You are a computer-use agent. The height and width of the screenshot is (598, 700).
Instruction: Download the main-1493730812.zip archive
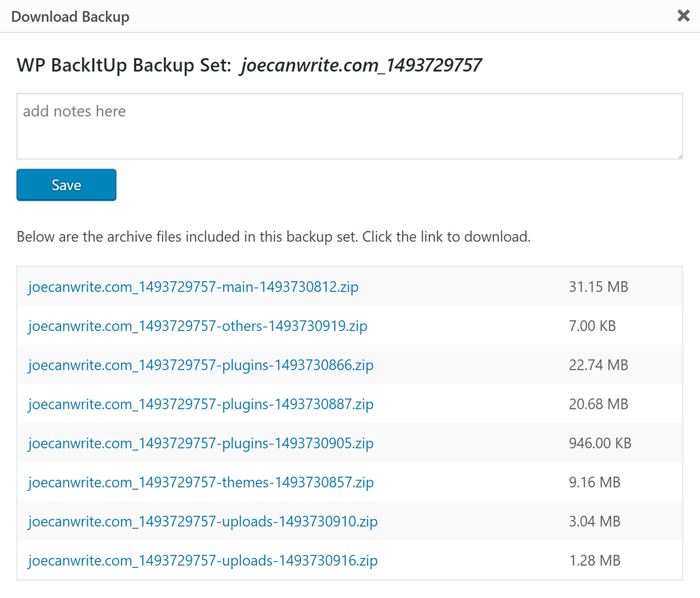[x=193, y=287]
